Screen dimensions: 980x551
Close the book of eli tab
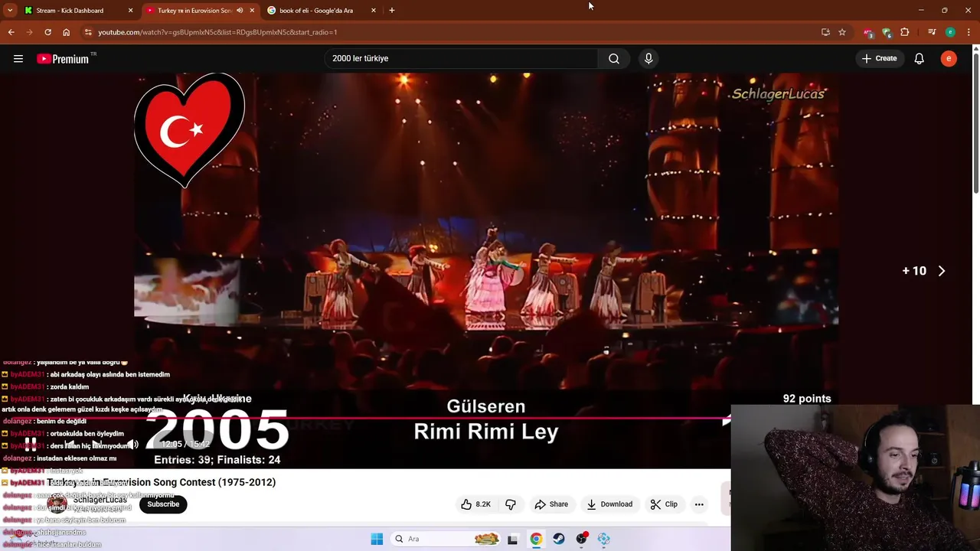click(374, 11)
